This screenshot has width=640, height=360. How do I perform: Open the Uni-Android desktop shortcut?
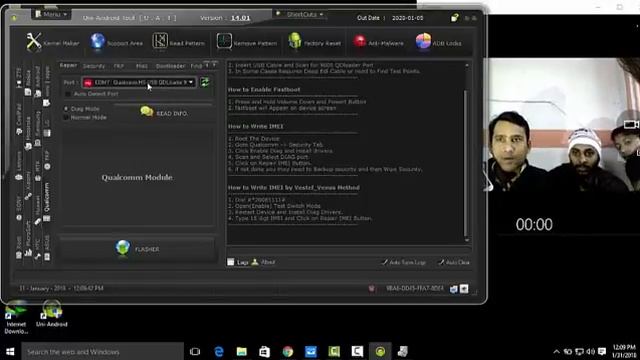51,313
